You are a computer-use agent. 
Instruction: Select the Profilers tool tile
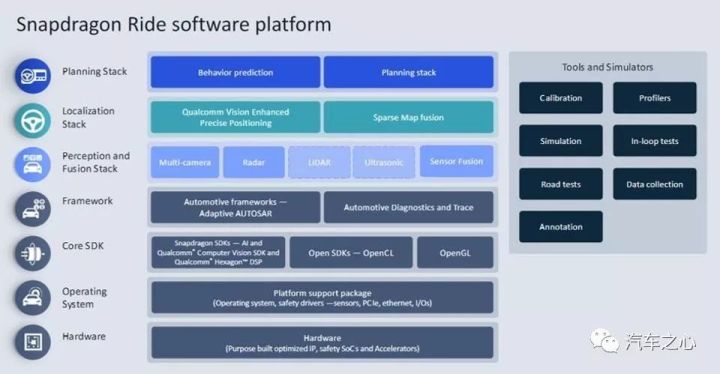654,98
